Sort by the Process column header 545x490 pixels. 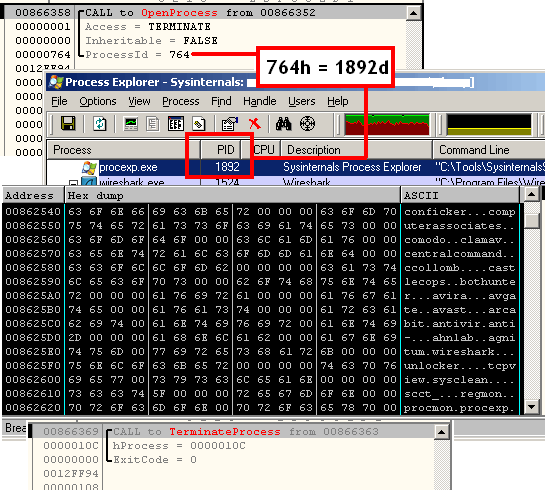point(123,150)
